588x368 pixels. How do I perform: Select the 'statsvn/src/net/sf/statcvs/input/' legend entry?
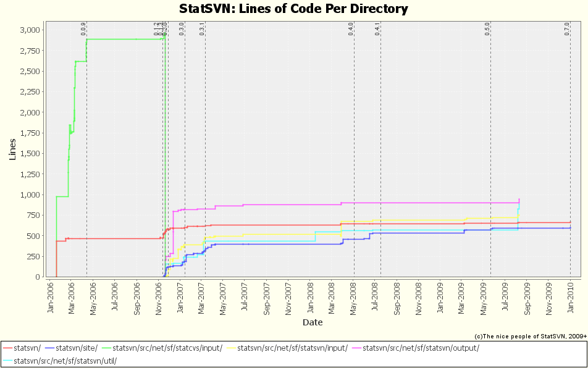pyautogui.click(x=167, y=348)
